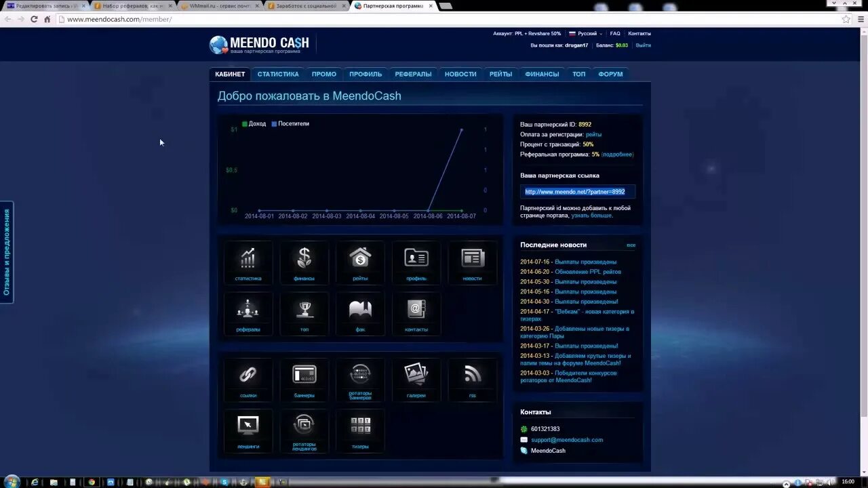Open Отзывы и предложения side tab
The width and height of the screenshot is (868, 488).
point(7,252)
